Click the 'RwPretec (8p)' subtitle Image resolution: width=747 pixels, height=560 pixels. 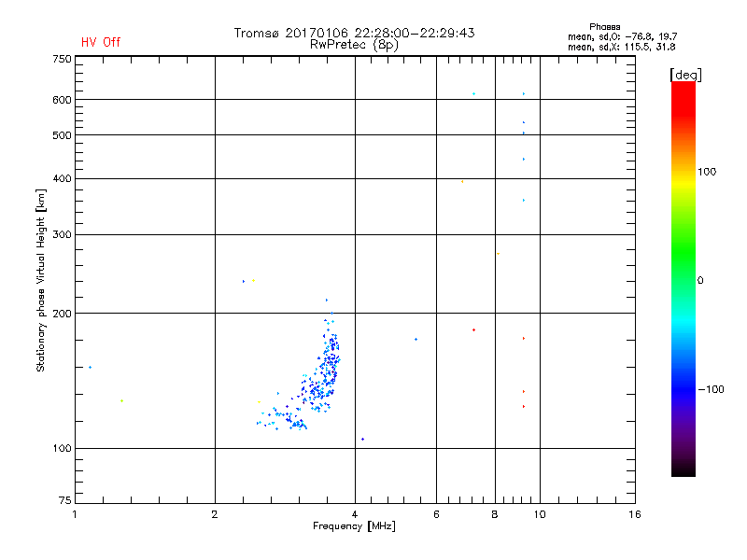[x=354, y=45]
